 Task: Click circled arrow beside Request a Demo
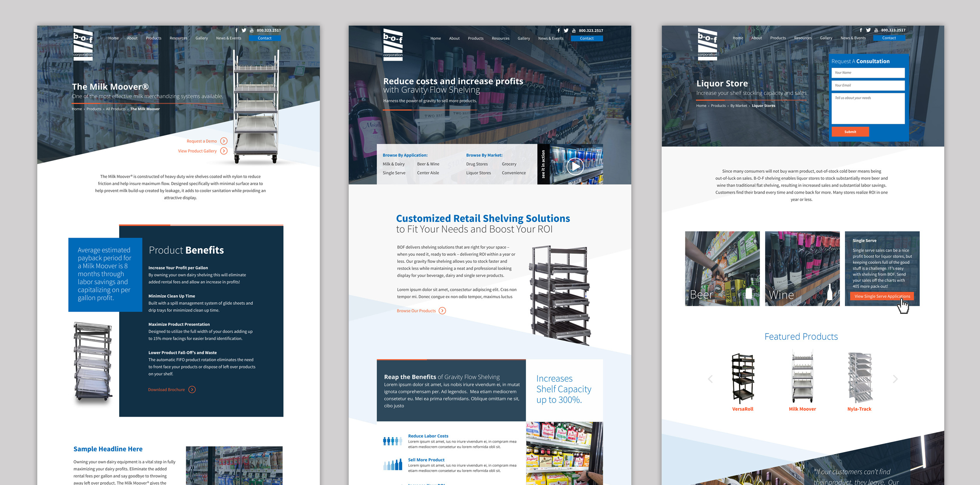[x=224, y=141]
